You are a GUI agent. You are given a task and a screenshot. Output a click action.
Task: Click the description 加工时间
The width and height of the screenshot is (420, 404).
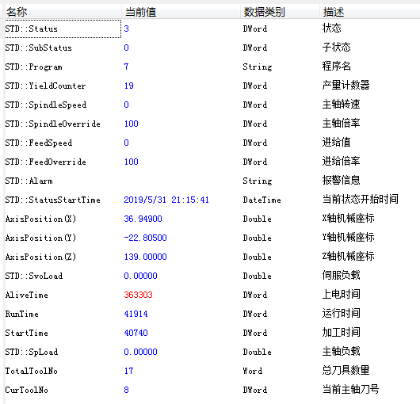click(341, 332)
